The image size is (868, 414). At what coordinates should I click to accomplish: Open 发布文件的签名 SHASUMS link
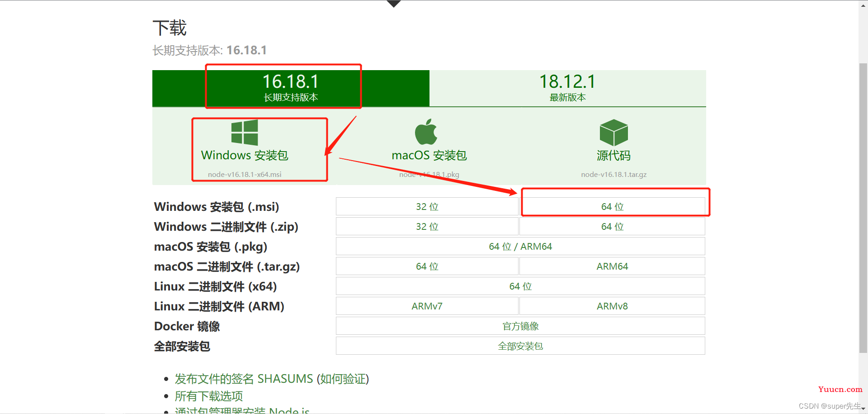tap(244, 379)
